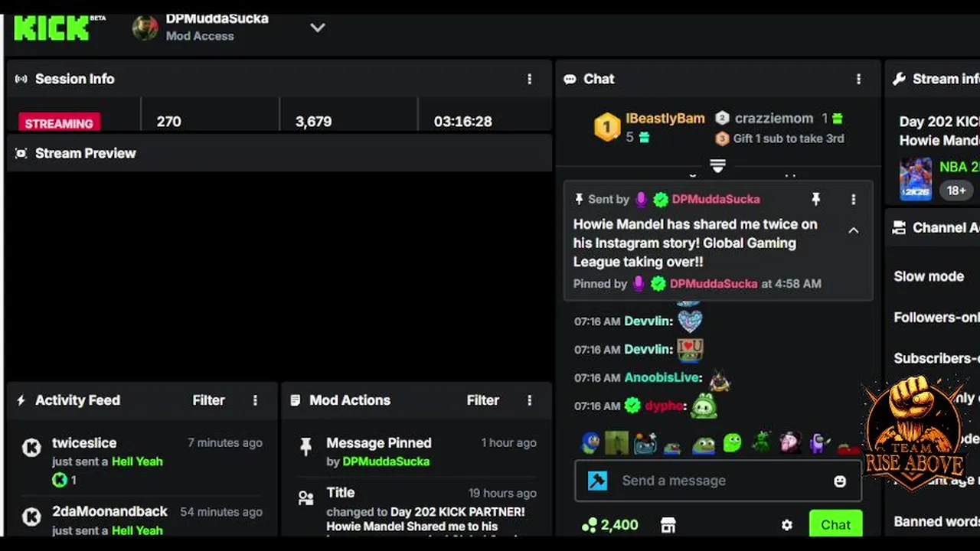
Task: Click the red STREAMING status badge
Action: (x=59, y=122)
